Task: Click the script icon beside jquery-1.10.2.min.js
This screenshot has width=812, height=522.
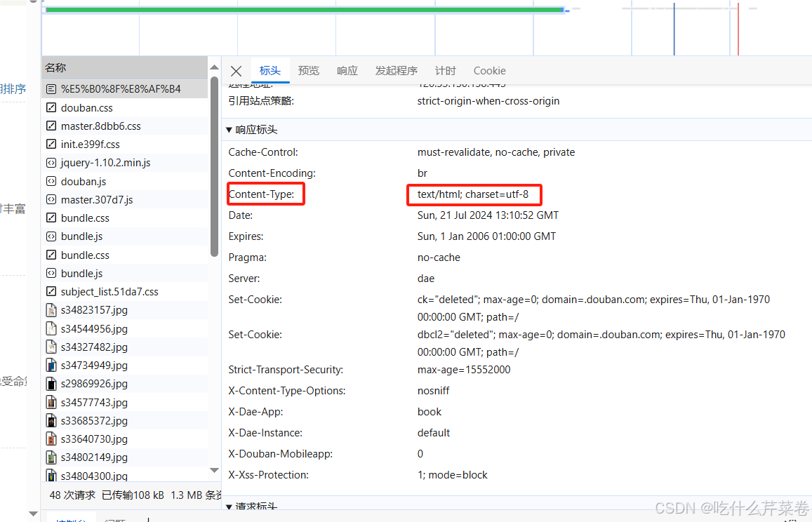Action: [51, 163]
